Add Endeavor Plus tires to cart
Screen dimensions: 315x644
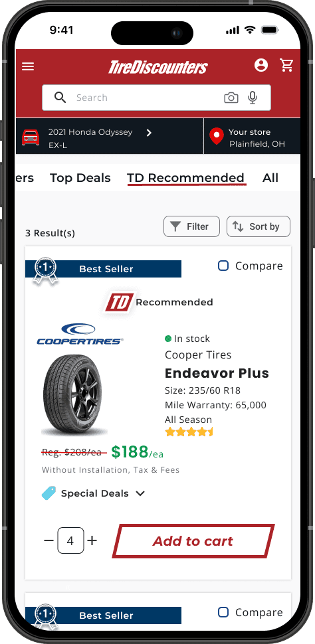[193, 541]
